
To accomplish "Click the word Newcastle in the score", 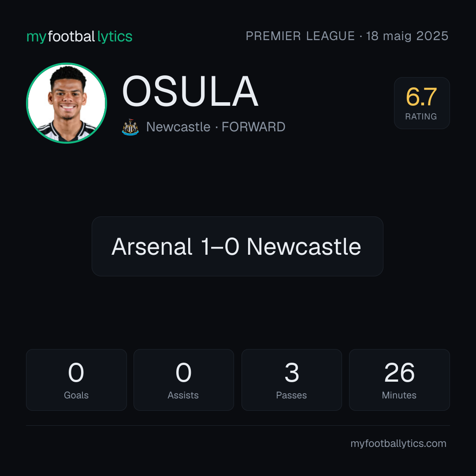I will point(304,246).
